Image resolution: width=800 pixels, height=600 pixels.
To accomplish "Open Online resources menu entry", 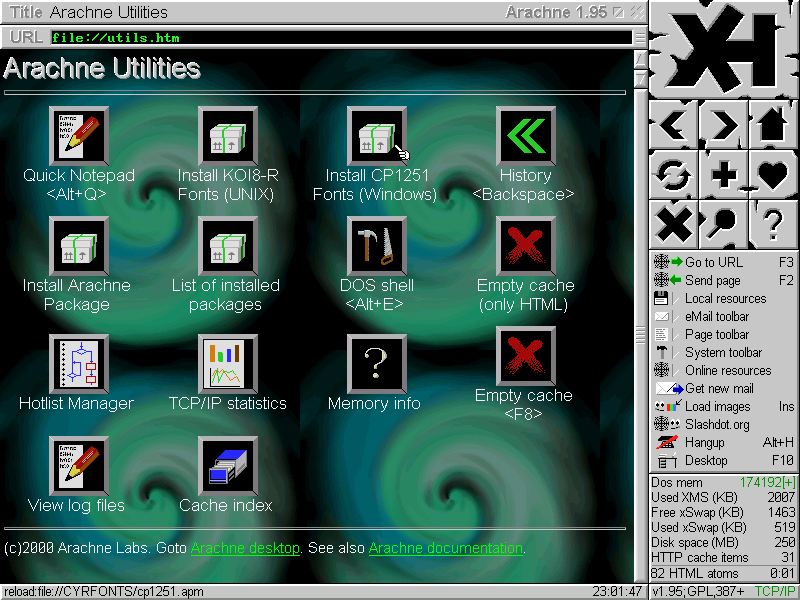I will pos(723,370).
